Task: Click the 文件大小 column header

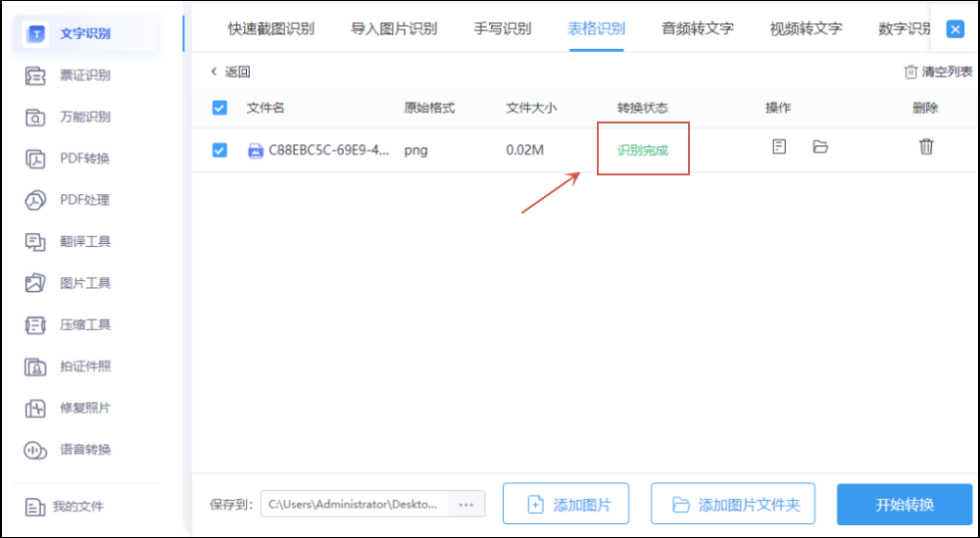Action: click(x=531, y=108)
